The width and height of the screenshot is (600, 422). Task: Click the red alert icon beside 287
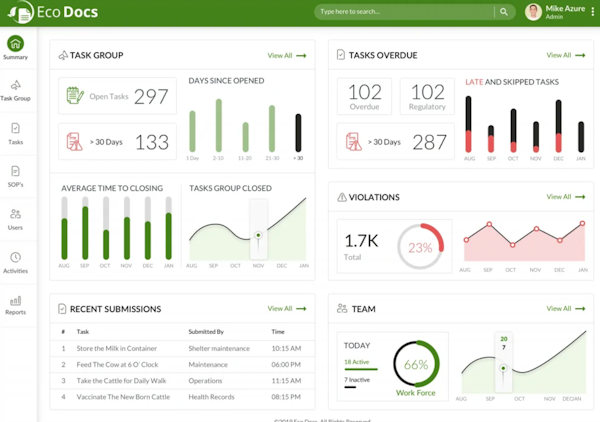pos(353,142)
